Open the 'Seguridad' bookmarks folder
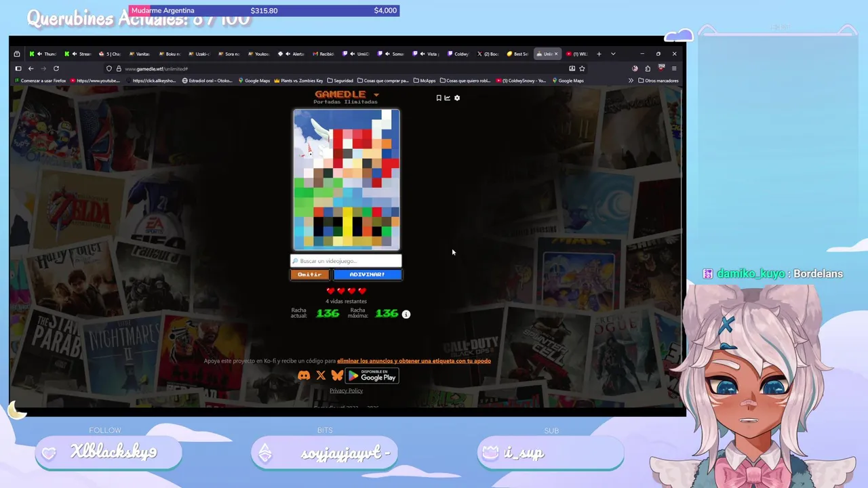 [340, 81]
